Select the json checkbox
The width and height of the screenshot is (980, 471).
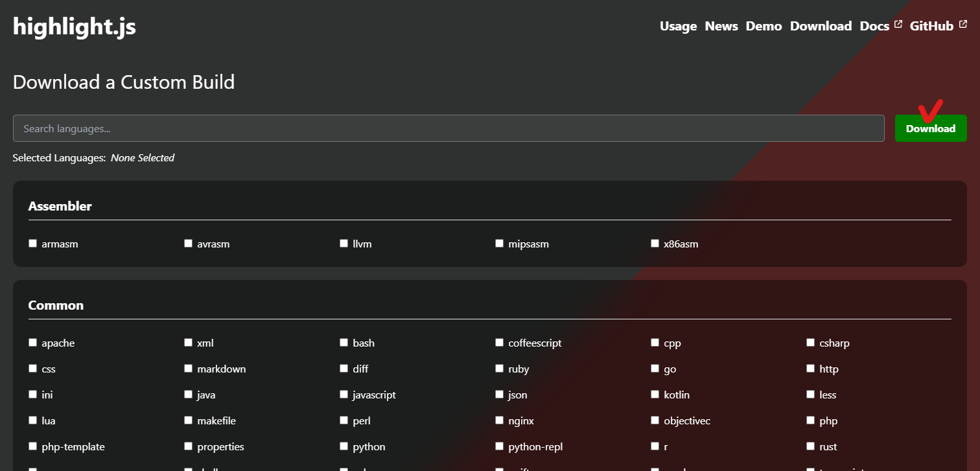(x=499, y=395)
